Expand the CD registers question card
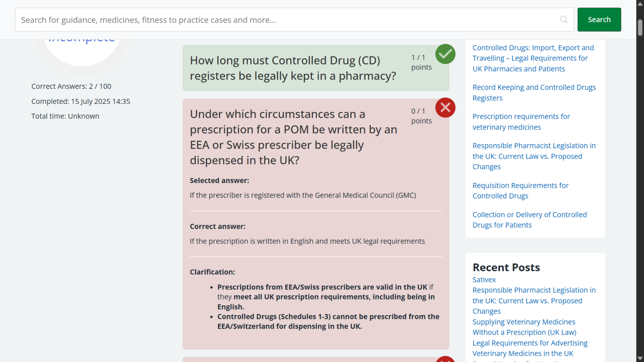Screen dimensions: 644x362 point(293,68)
